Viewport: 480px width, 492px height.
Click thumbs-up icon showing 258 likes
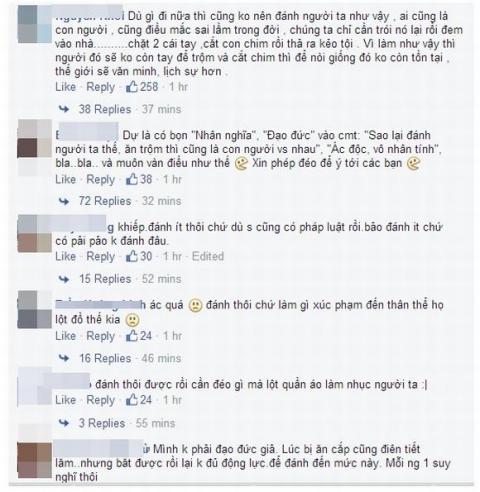(x=132, y=87)
